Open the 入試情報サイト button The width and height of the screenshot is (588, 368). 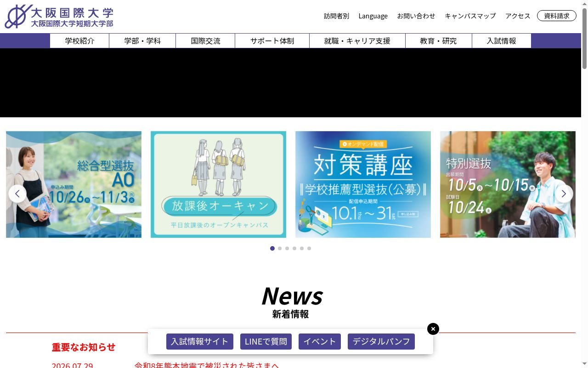coord(200,342)
